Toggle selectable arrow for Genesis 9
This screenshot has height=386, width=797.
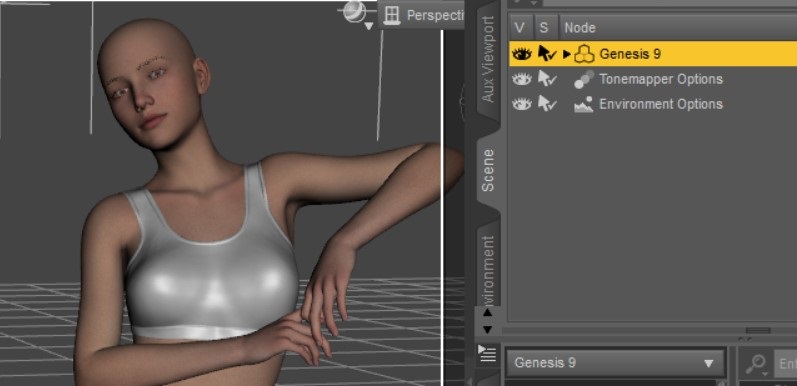547,53
